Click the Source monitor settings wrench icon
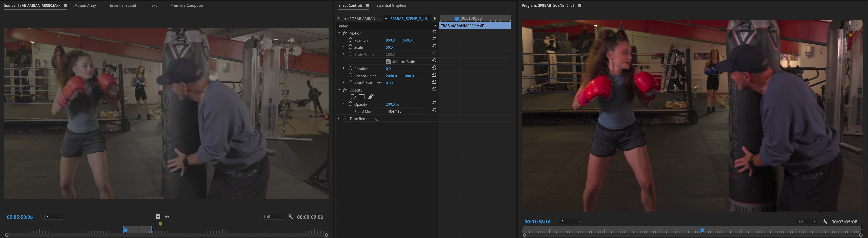The width and height of the screenshot is (868, 238). click(x=290, y=217)
